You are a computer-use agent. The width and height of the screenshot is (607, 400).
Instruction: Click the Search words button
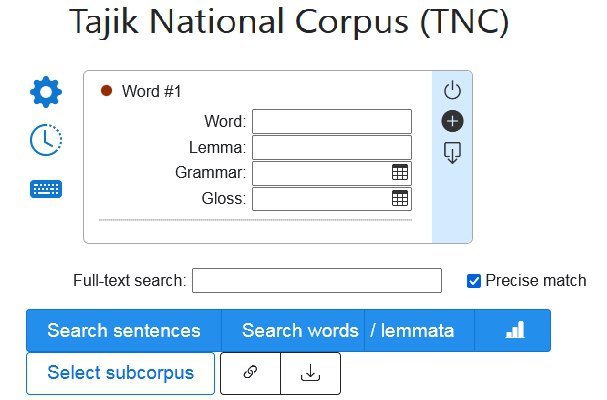pyautogui.click(x=293, y=330)
